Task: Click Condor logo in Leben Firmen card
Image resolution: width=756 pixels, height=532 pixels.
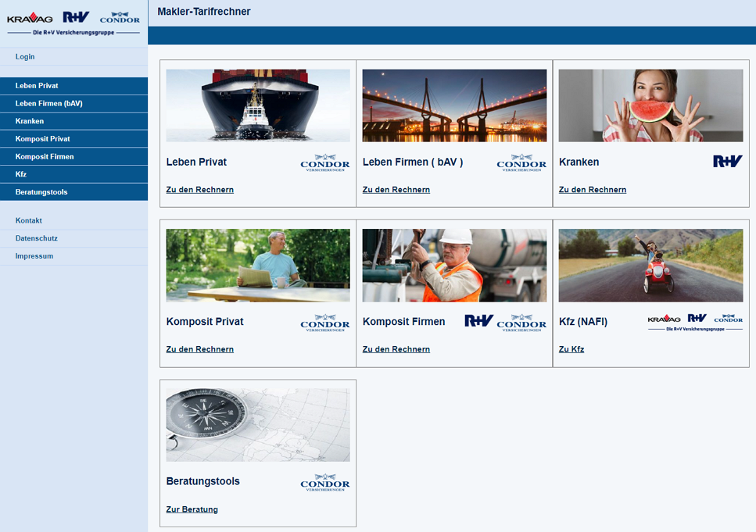Action: (521, 163)
